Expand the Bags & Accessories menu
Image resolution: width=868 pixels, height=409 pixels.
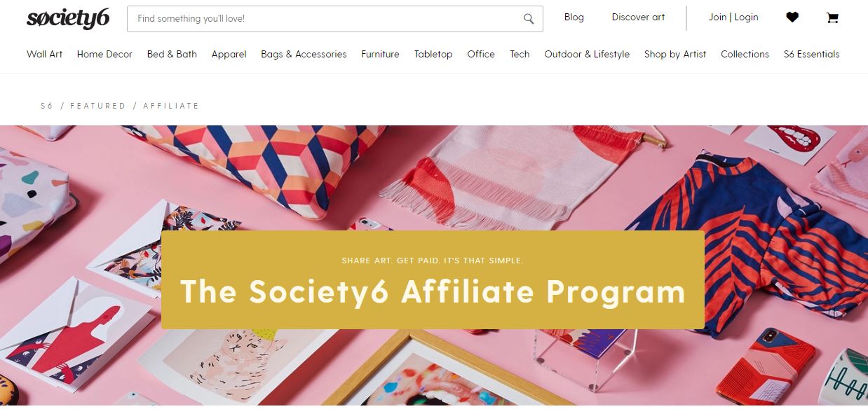[x=304, y=54]
